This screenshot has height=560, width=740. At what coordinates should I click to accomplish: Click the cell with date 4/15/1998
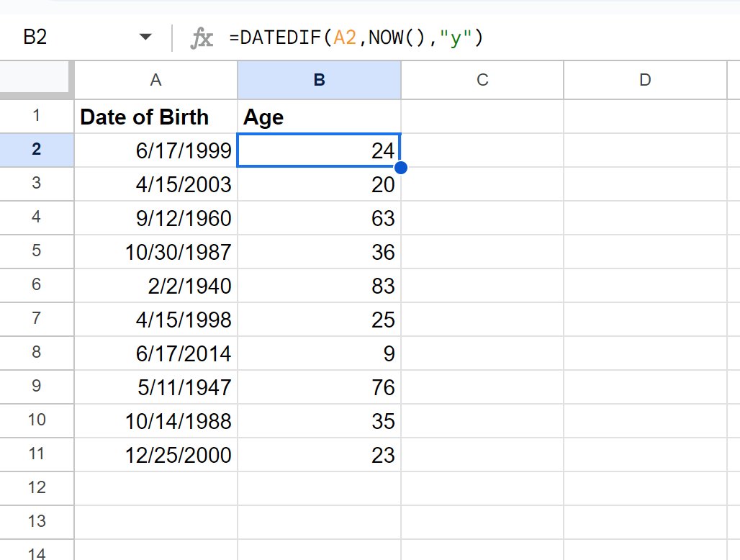click(x=155, y=320)
